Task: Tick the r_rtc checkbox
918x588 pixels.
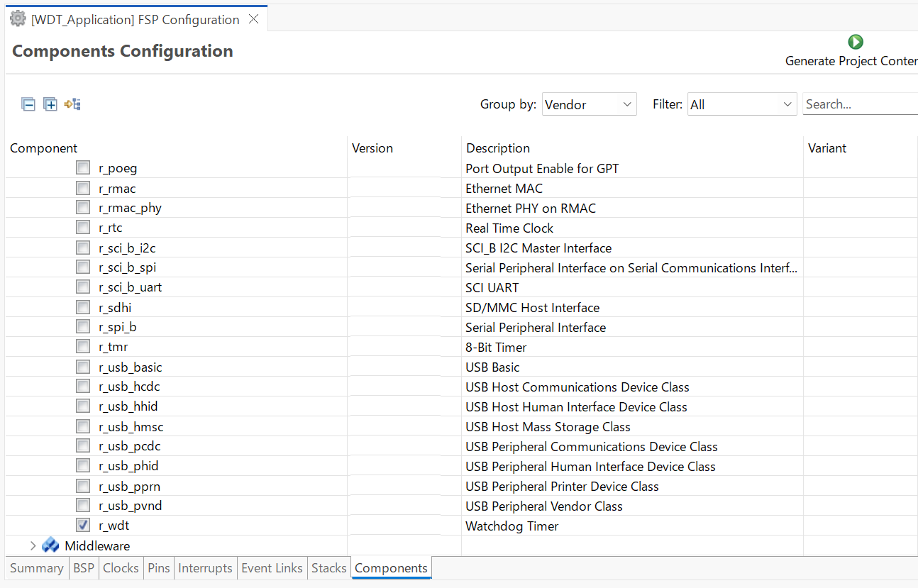Action: [x=83, y=228]
